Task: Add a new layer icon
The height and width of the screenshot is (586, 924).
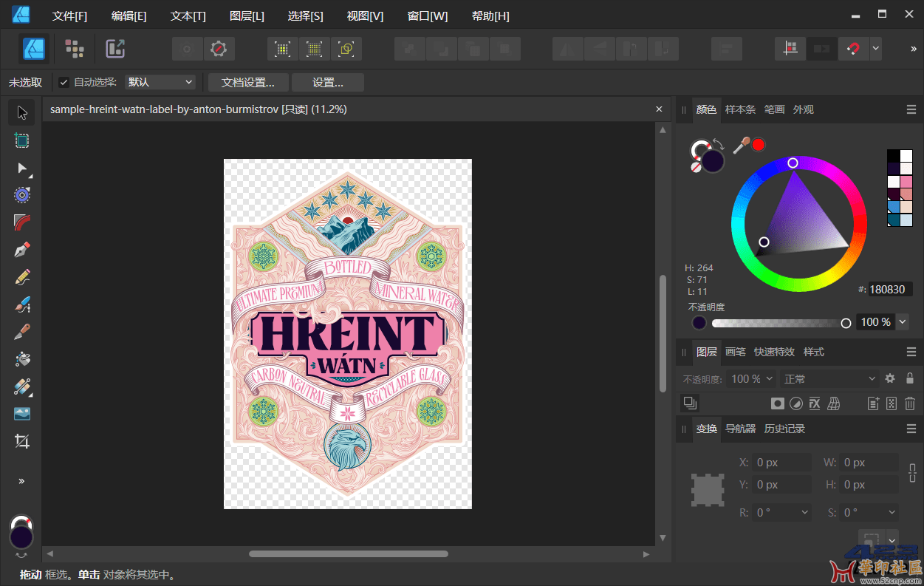Action: (873, 403)
